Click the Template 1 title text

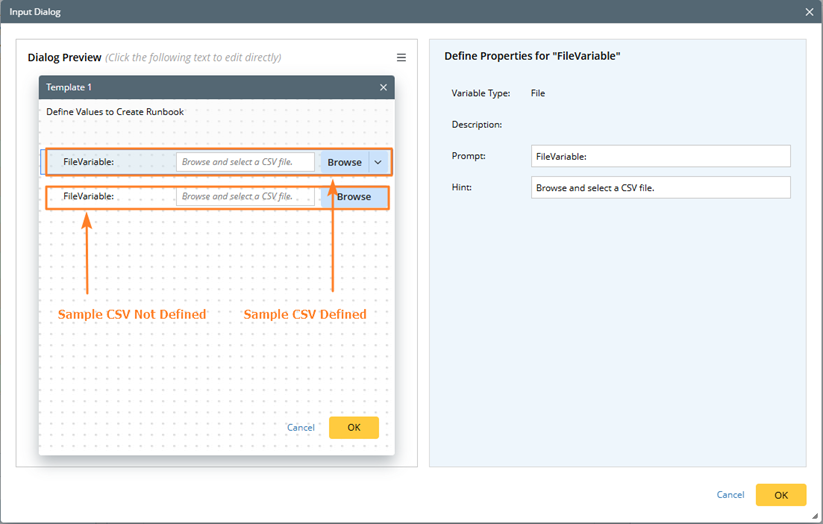pos(69,88)
